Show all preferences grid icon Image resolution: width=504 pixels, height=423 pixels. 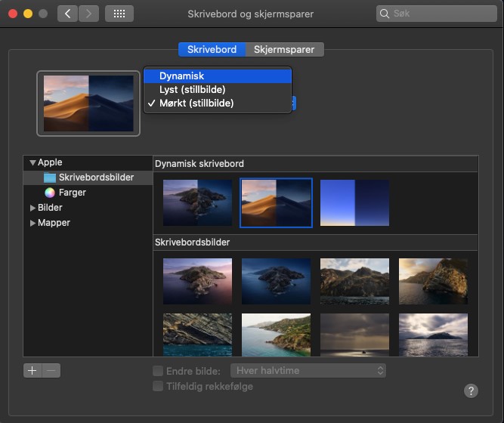[119, 14]
